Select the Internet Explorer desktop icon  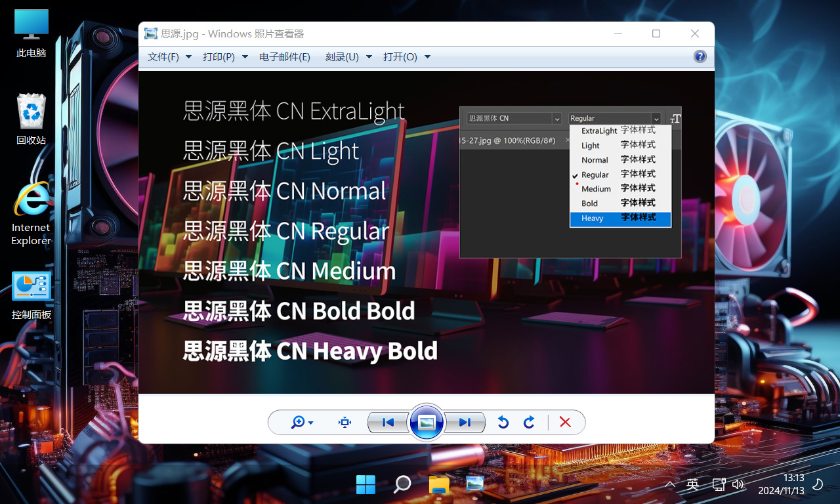31,213
